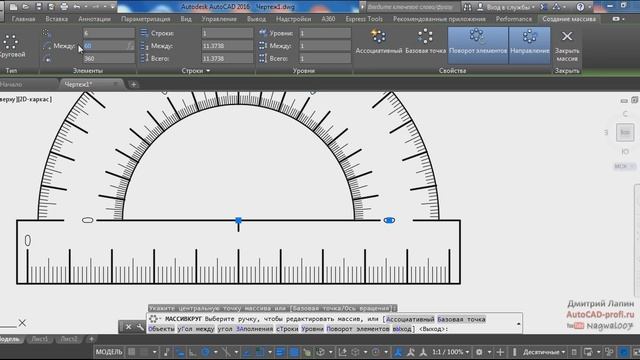Switch to the Начало file tab
The width and height of the screenshot is (640, 360).
(x=11, y=84)
